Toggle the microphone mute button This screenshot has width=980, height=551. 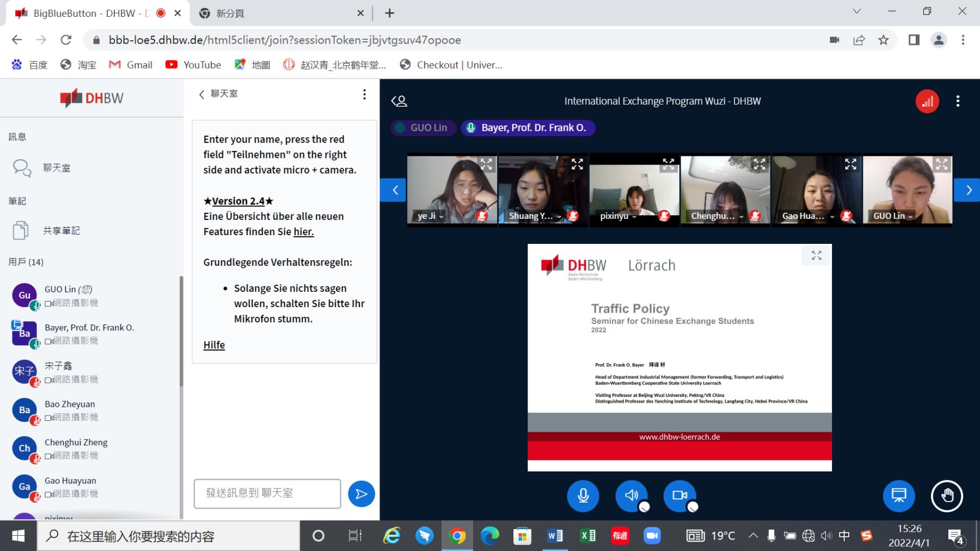pos(583,495)
